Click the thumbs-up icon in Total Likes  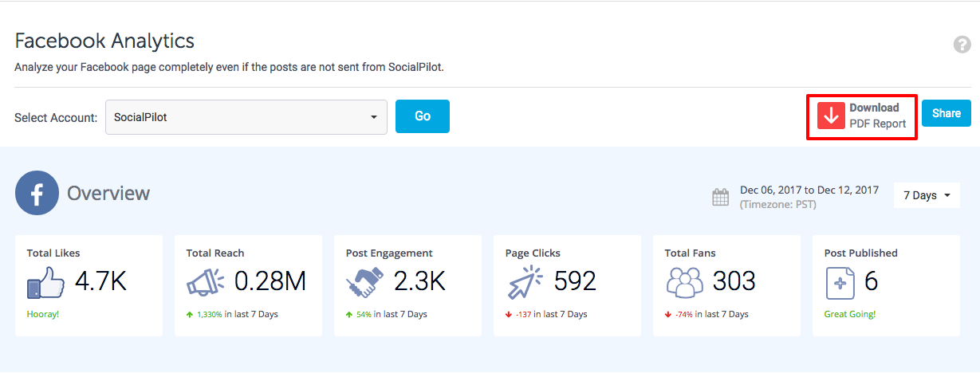tap(45, 282)
